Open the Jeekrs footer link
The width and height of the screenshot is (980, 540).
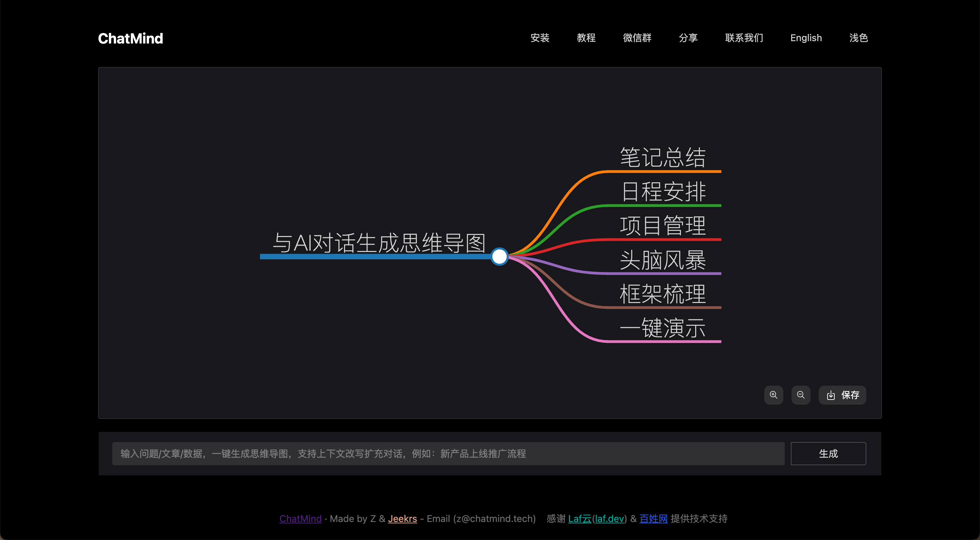coord(402,518)
